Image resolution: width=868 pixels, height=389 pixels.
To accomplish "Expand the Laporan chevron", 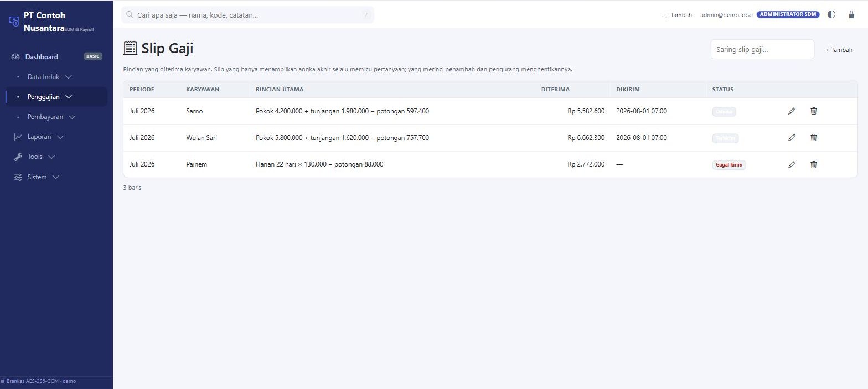I will pos(60,137).
